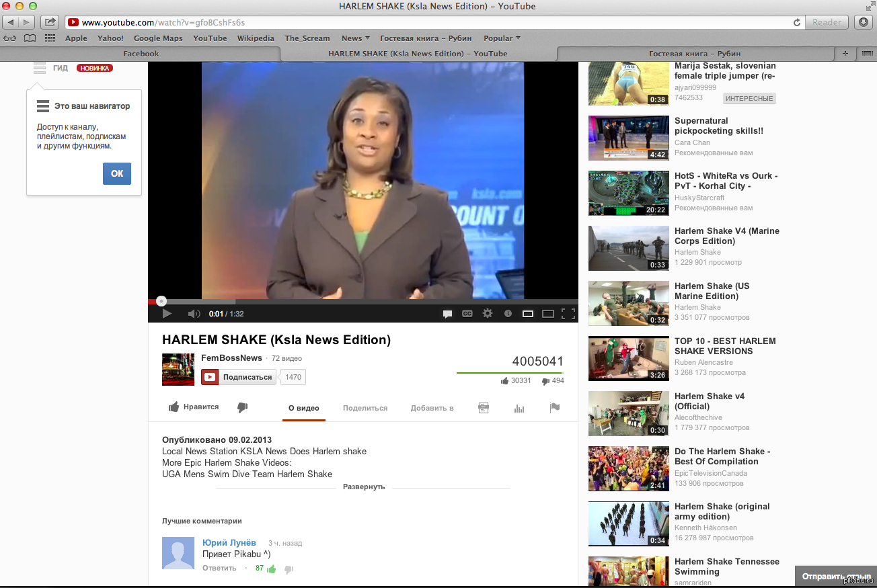Toggle annotations speech bubble in the player
877x588 pixels.
[x=447, y=314]
